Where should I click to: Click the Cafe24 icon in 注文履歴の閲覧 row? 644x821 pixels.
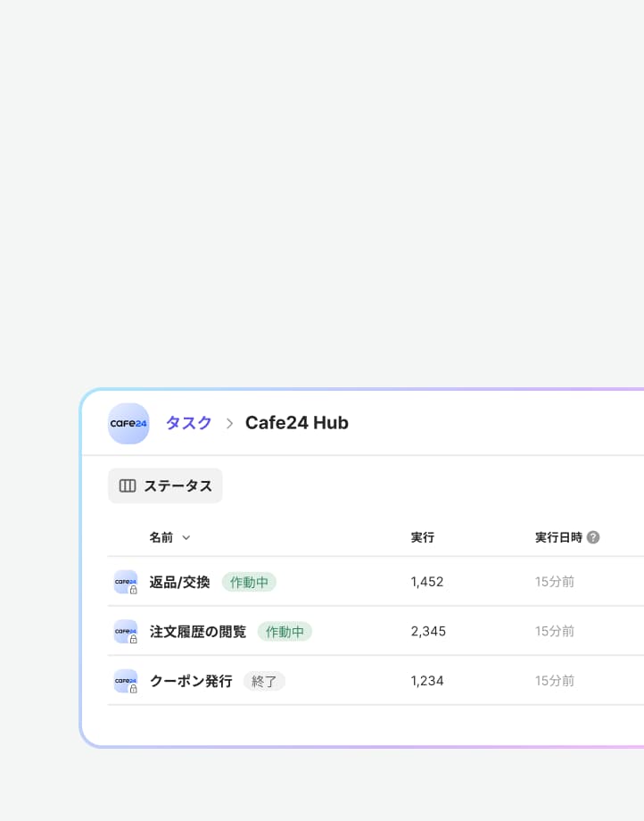click(126, 632)
